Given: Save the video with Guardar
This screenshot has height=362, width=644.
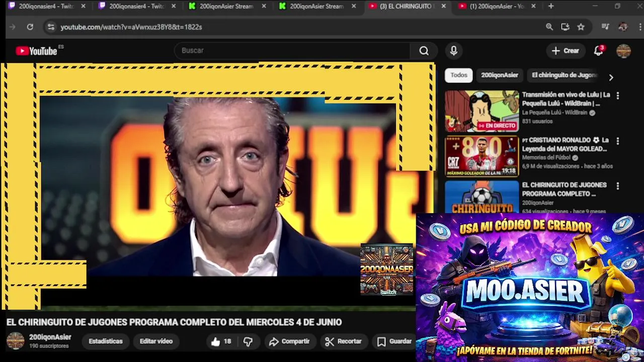Looking at the screenshot, I should tap(394, 341).
